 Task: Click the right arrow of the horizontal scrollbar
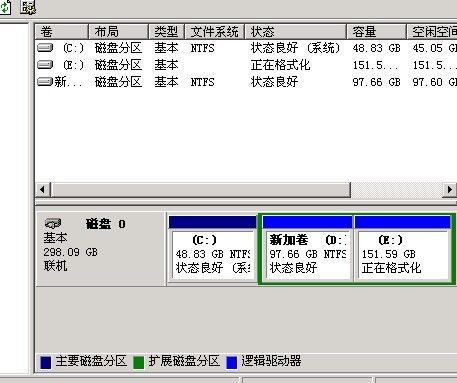[x=450, y=190]
